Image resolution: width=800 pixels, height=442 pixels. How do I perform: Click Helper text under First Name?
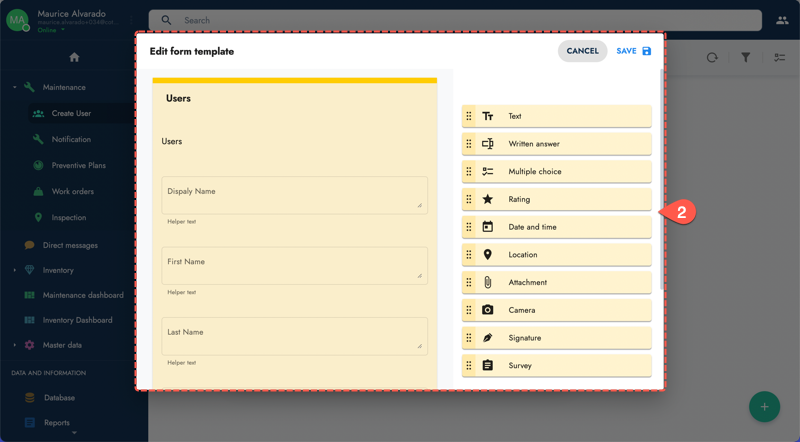[x=182, y=292]
